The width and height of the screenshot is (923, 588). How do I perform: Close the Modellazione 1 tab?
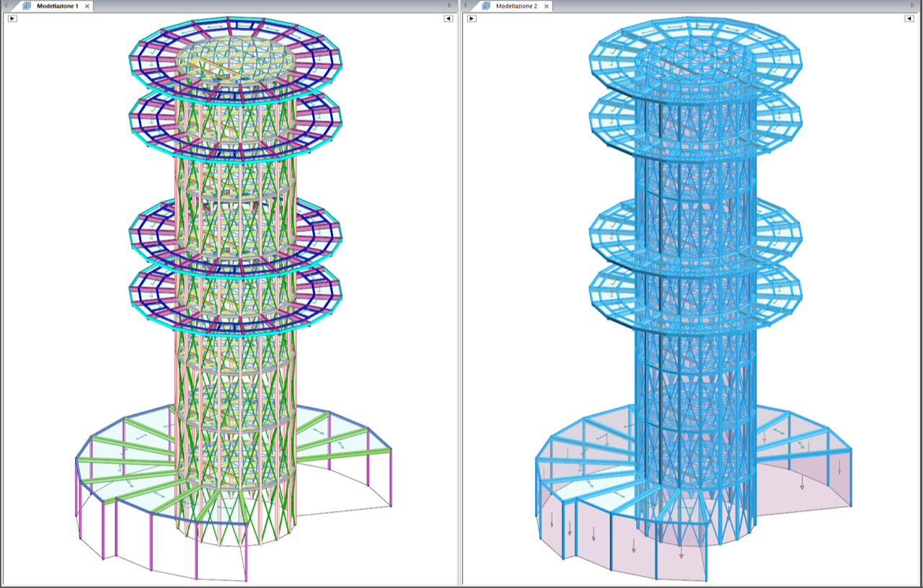point(87,6)
